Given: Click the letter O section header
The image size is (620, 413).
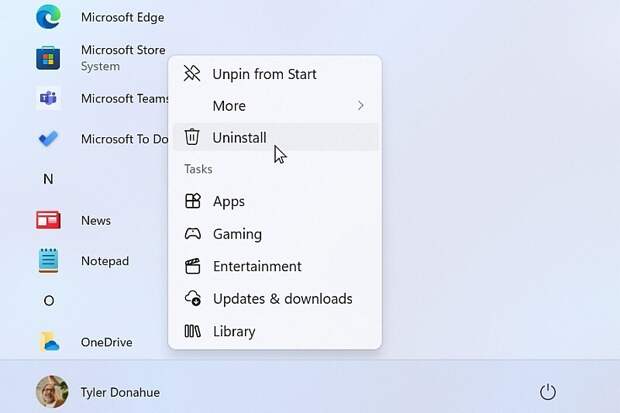Looking at the screenshot, I should [x=49, y=301].
